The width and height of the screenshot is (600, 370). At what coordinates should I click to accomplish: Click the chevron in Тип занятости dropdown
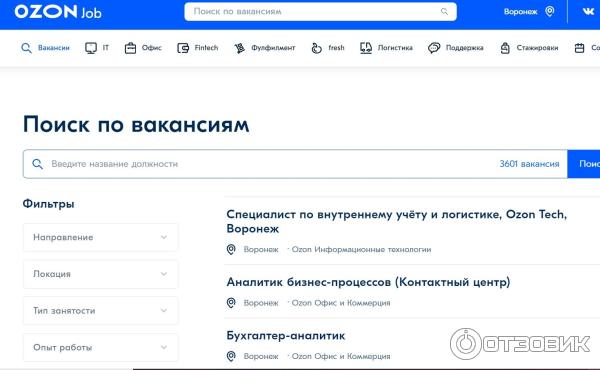point(164,311)
